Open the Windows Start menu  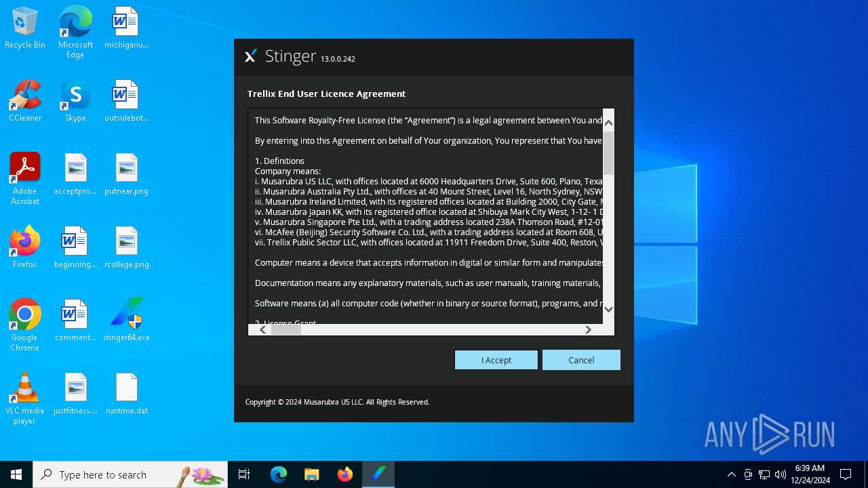pyautogui.click(x=16, y=474)
